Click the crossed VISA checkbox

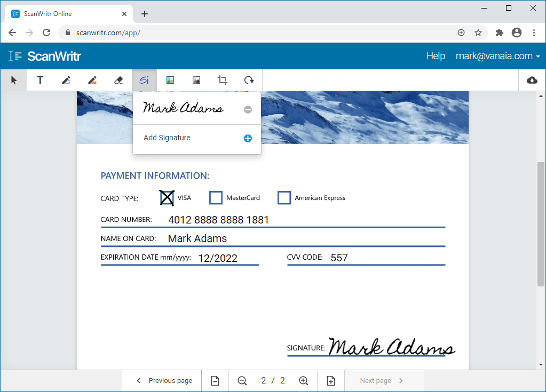tap(167, 198)
